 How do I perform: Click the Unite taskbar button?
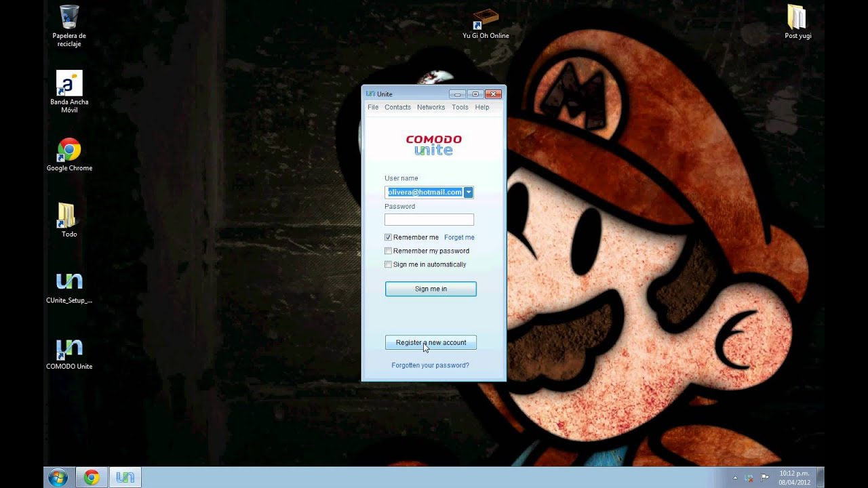[x=125, y=477]
